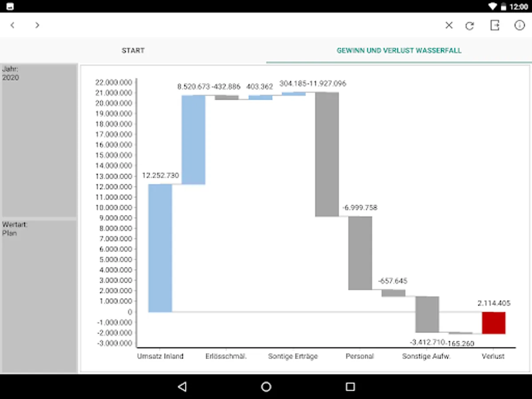The height and width of the screenshot is (399, 532).
Task: Open recent apps with the square button
Action: [349, 387]
